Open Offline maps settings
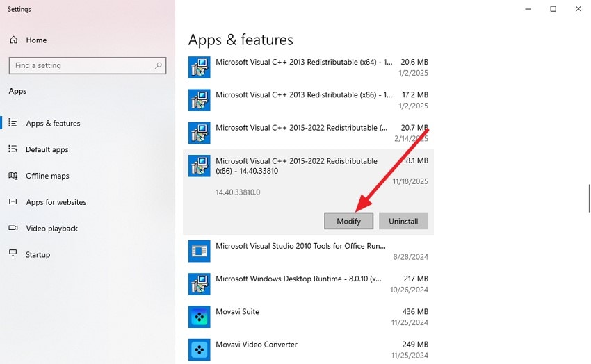The width and height of the screenshot is (591, 364). click(x=88, y=176)
